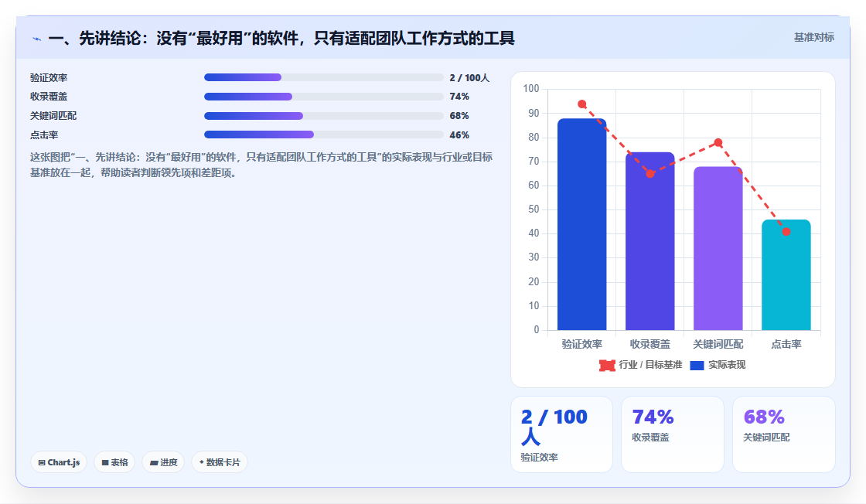Click the 46% value beside progress bar

[459, 135]
